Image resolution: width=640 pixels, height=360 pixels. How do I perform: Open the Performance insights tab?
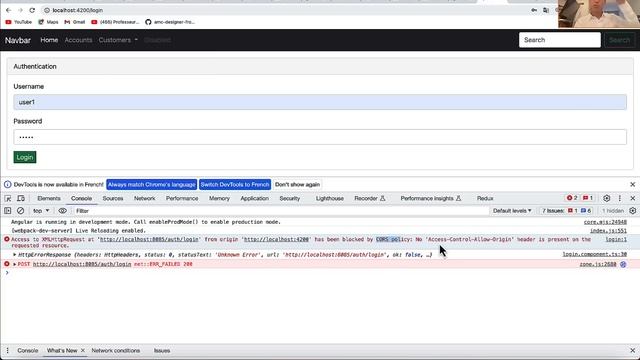431,198
